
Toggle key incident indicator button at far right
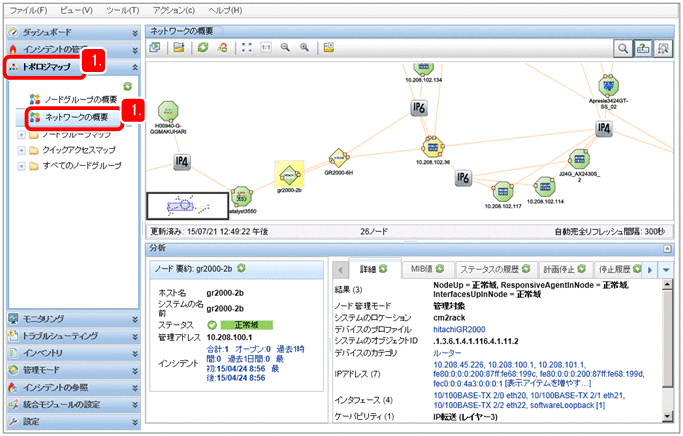click(663, 48)
